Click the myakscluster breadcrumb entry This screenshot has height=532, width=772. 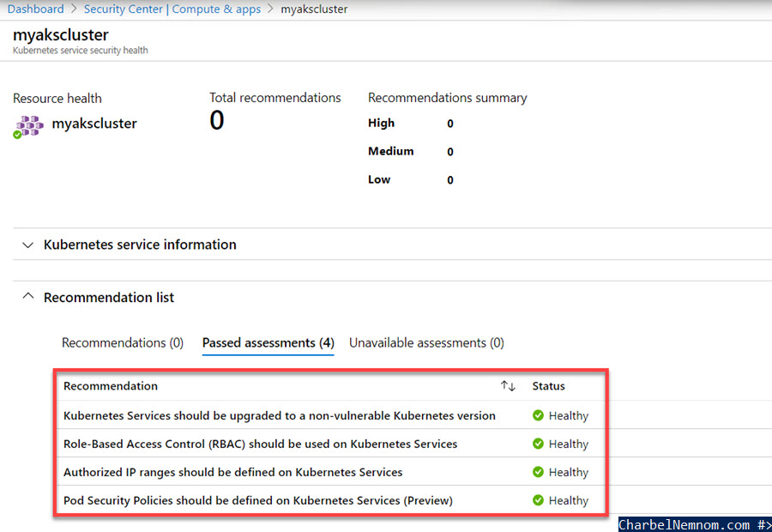pyautogui.click(x=314, y=9)
